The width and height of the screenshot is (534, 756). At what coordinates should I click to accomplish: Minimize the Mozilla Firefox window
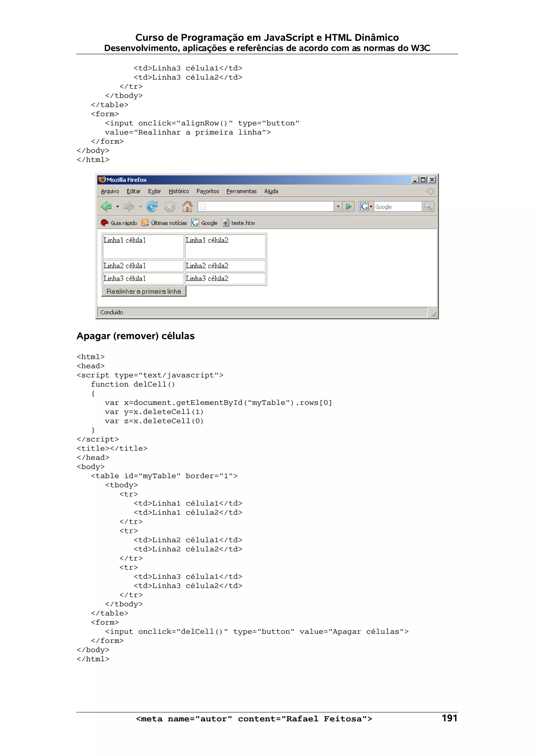415,180
